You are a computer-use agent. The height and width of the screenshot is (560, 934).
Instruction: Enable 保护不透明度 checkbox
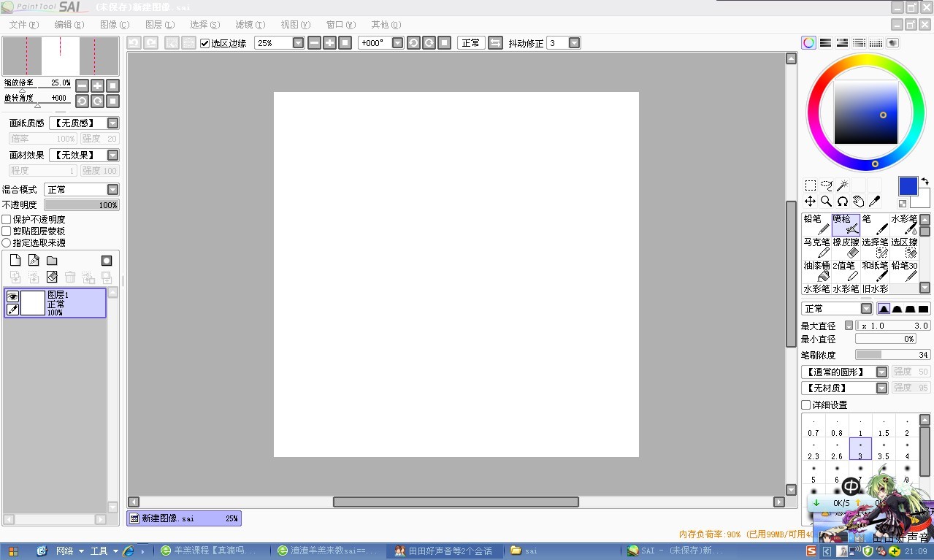coord(7,219)
